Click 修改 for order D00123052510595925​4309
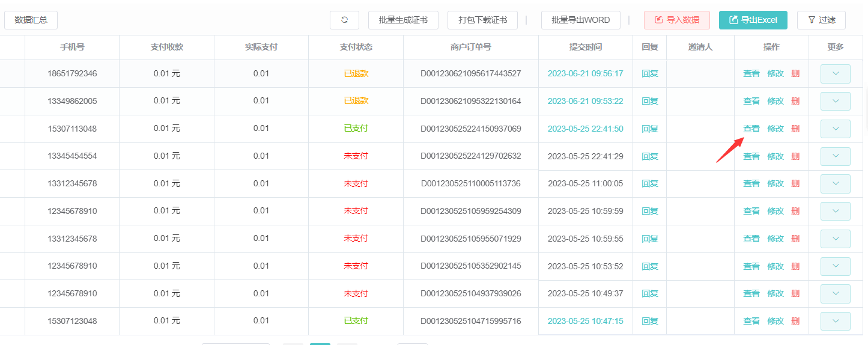The image size is (868, 345). point(775,211)
